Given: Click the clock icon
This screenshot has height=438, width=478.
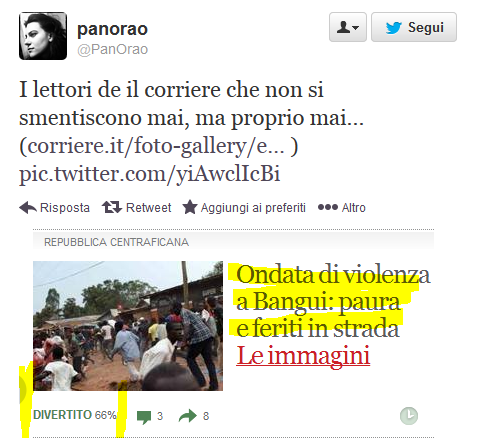Looking at the screenshot, I should coord(409,416).
